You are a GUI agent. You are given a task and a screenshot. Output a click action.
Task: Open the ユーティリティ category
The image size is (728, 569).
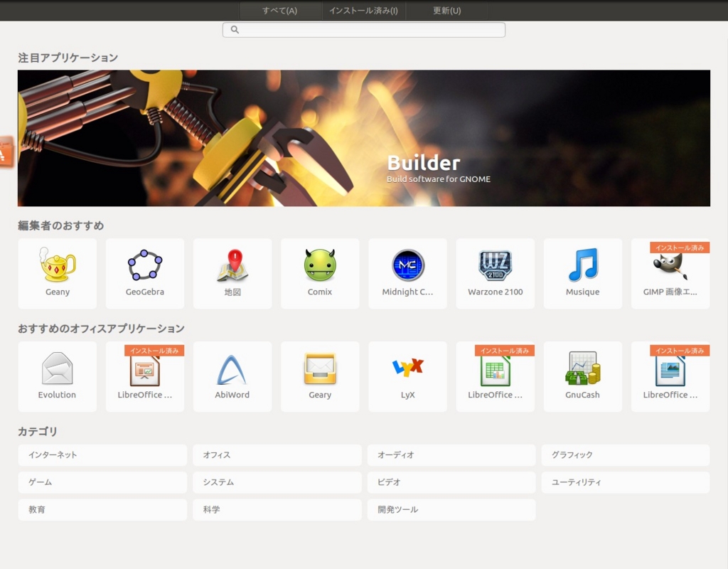point(626,483)
